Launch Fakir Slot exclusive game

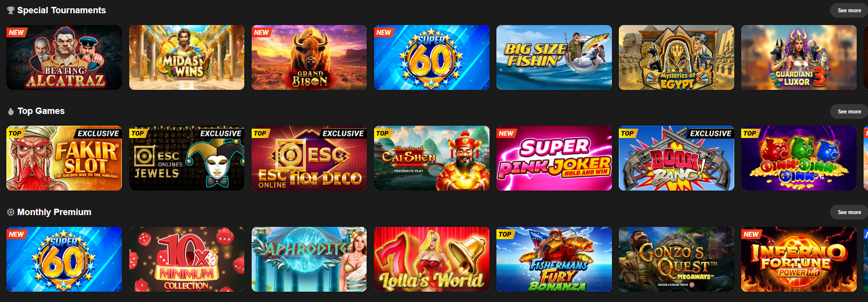coord(64,158)
